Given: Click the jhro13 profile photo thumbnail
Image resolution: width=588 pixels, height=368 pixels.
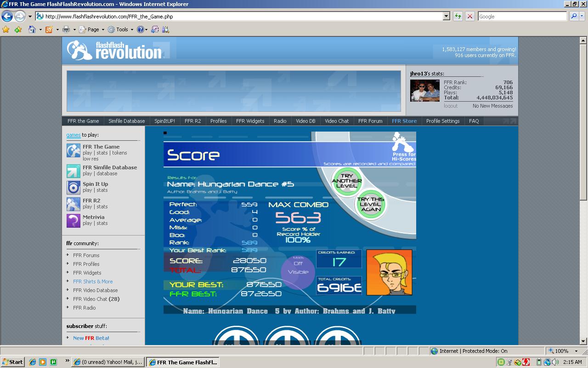Looking at the screenshot, I should pos(425,91).
